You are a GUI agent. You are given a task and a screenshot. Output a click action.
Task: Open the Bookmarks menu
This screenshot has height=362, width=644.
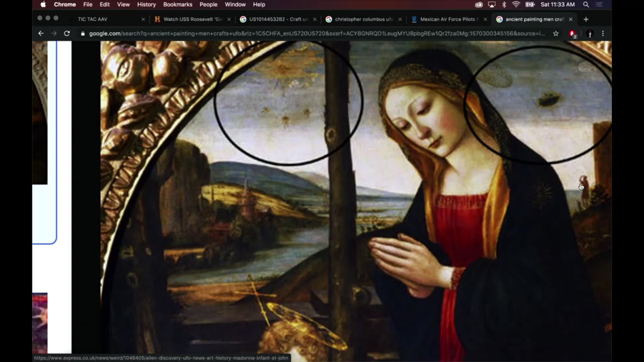click(x=178, y=5)
